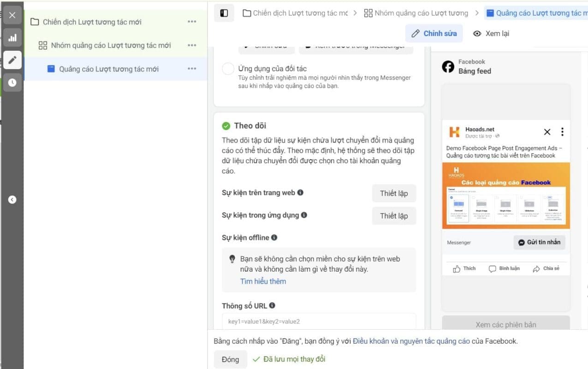Open options for Nhóm quảng cáo Lượt tương tác mới
Screen dimensions: 588x369
pyautogui.click(x=192, y=45)
